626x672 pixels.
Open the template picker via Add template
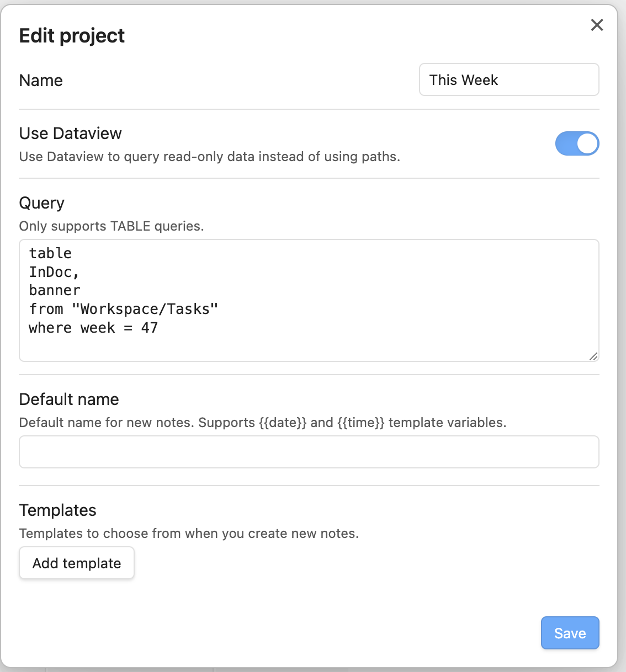(76, 563)
